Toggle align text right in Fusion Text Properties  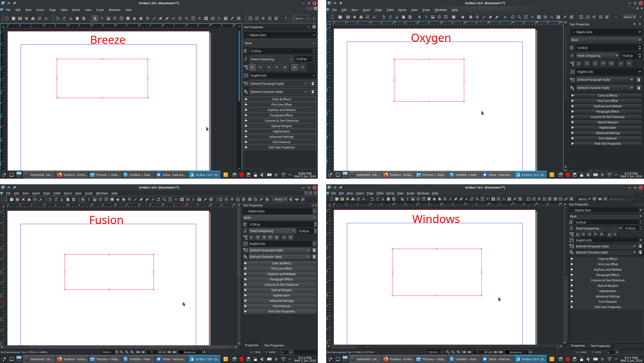[264, 238]
